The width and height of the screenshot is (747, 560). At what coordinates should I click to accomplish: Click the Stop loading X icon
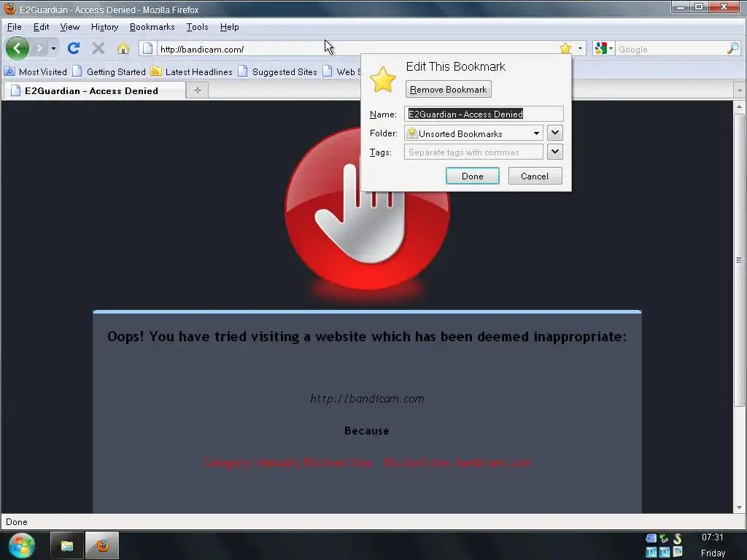(x=98, y=48)
